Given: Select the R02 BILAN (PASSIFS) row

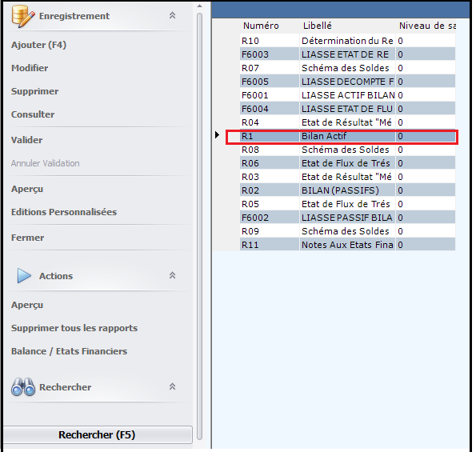Looking at the screenshot, I should [347, 190].
